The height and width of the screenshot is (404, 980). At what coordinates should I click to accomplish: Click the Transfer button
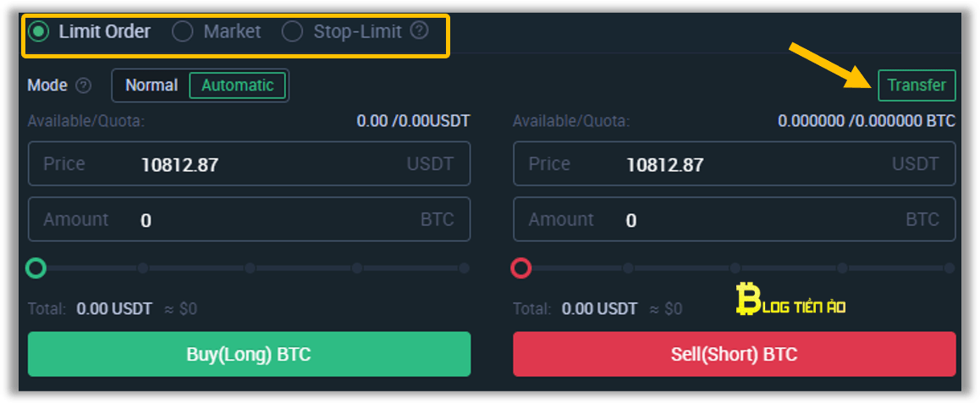point(917,85)
